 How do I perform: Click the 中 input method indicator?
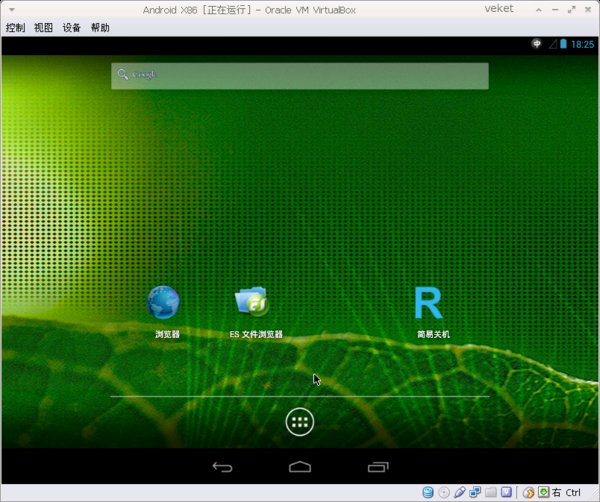(x=537, y=44)
